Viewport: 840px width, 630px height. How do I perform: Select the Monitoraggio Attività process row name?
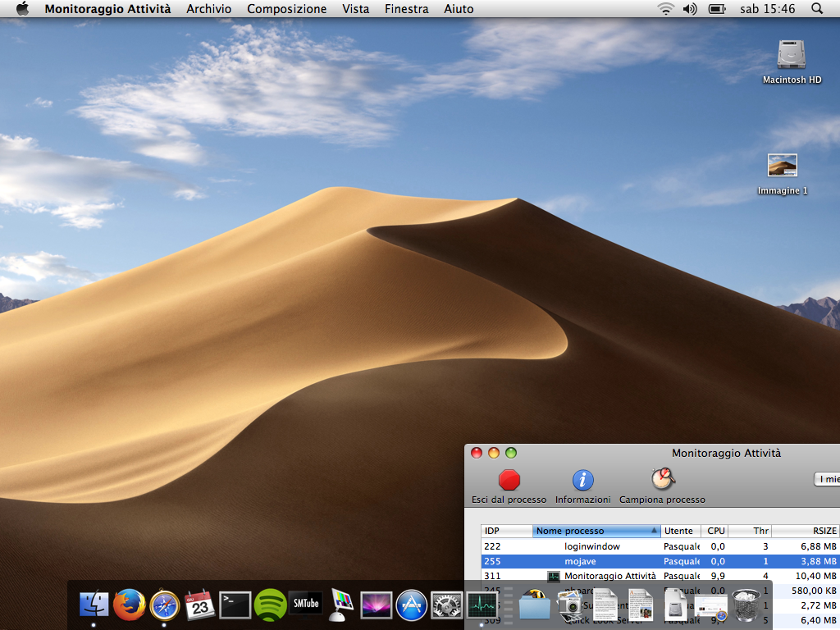[x=609, y=576]
